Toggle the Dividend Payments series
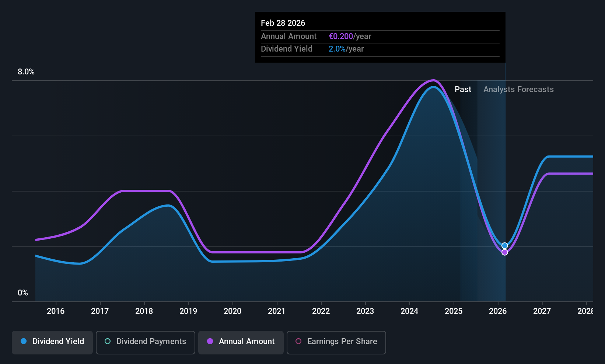This screenshot has width=605, height=364. coord(146,343)
